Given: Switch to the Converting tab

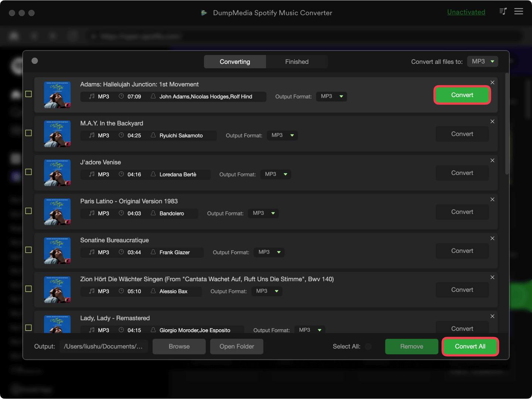Looking at the screenshot, I should pos(235,62).
